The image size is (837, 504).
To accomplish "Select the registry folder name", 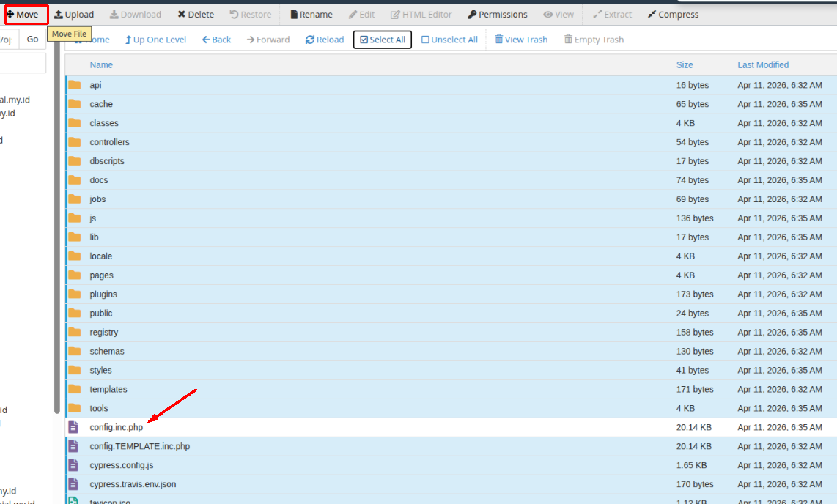I will coord(103,333).
